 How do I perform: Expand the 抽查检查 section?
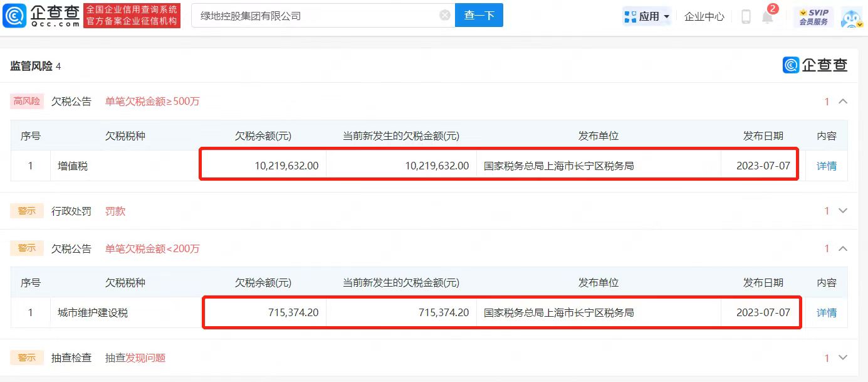point(843,358)
